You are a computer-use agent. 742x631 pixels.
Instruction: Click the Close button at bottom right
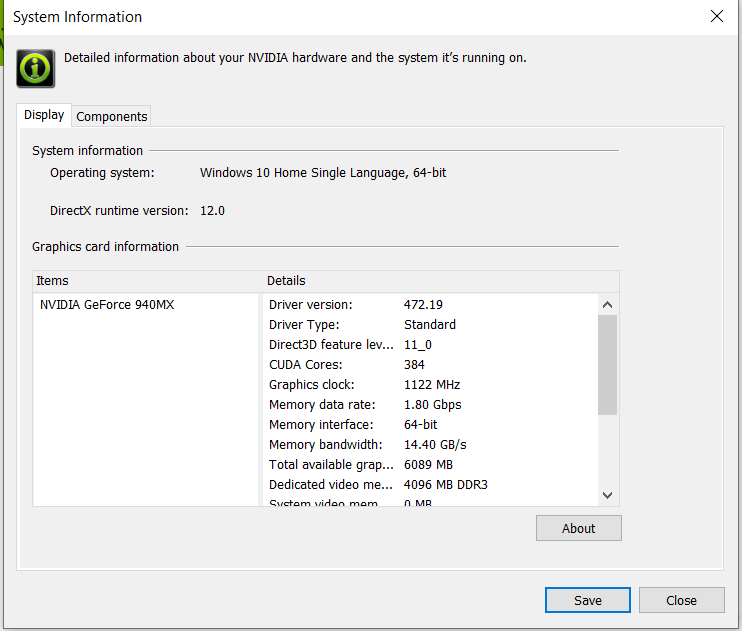pos(681,600)
